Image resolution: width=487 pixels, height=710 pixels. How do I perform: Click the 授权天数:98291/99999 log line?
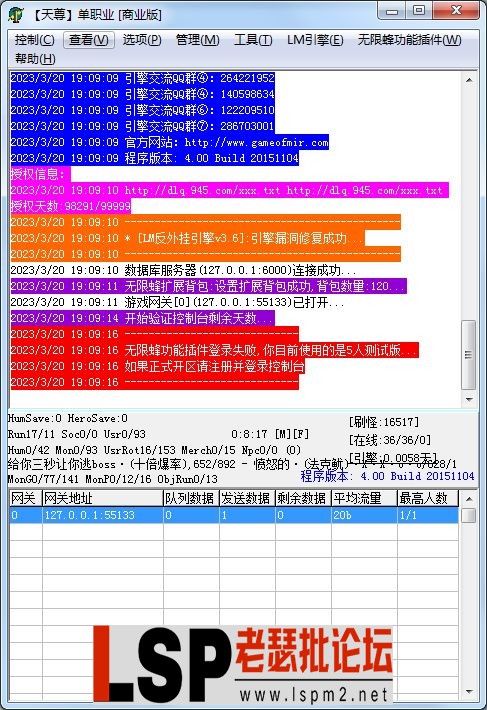point(71,206)
